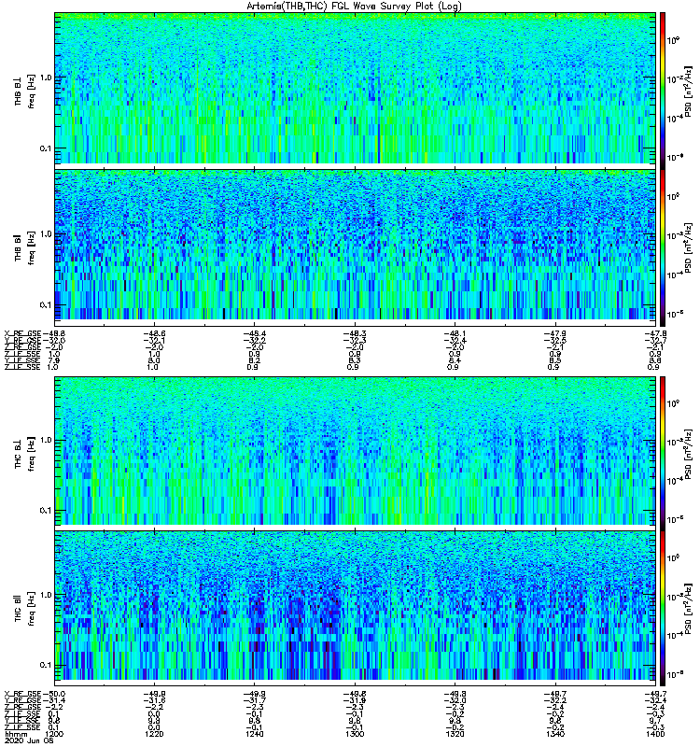Click the 'hhmm' axis row label
Image resolution: width=700 pixels, height=747 pixels.
(x=14, y=734)
